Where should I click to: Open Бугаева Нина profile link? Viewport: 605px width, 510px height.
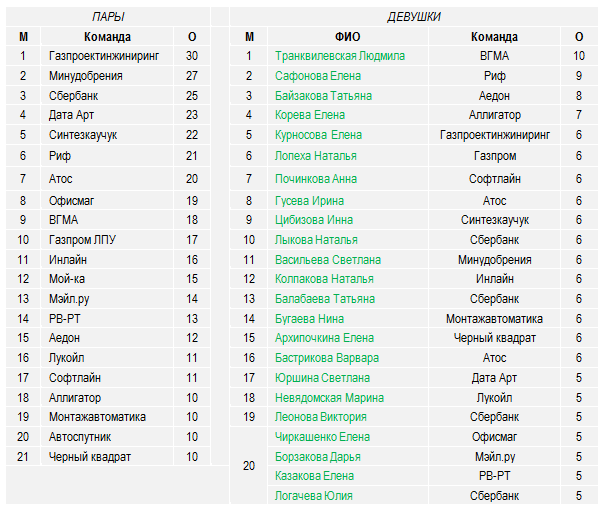point(309,319)
